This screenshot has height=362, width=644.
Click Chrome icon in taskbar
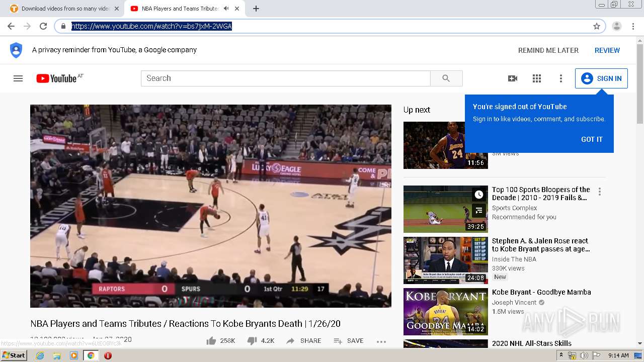tap(91, 355)
